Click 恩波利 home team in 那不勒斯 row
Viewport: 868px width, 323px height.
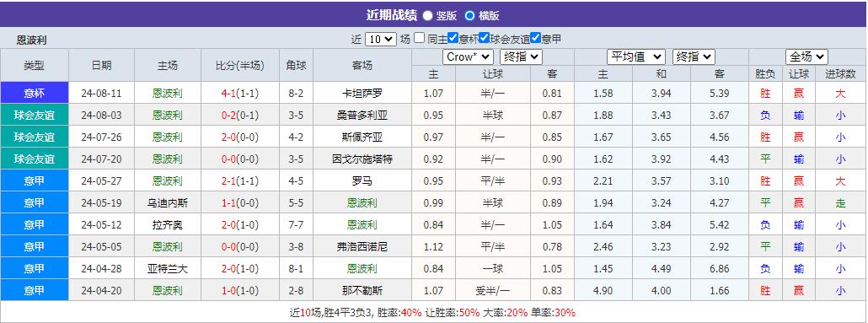167,290
